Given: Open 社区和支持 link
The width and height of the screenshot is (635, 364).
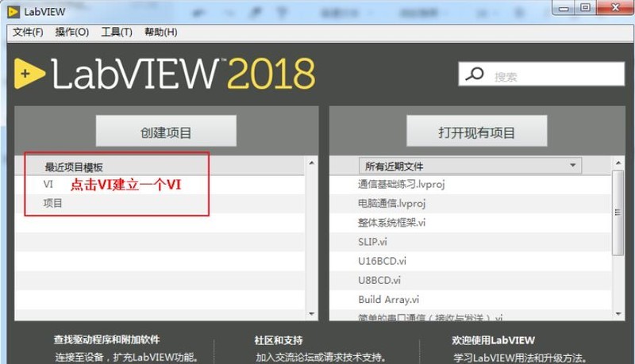Looking at the screenshot, I should point(279,340).
